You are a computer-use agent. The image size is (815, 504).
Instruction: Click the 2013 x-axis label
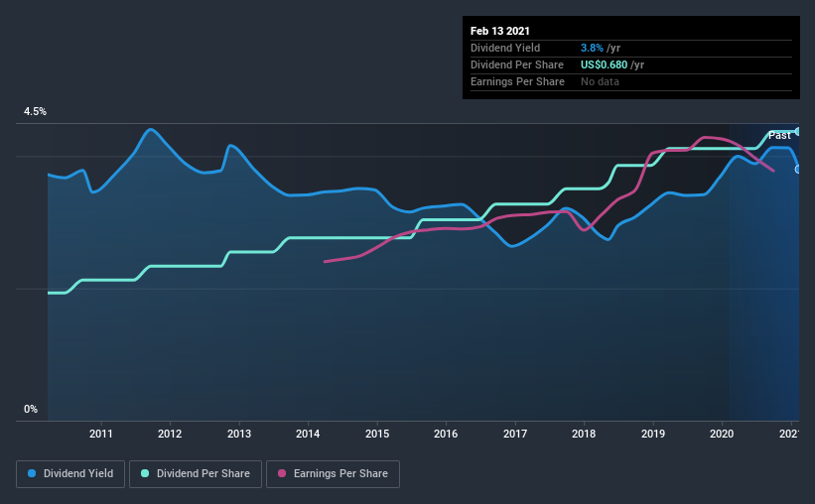pyautogui.click(x=239, y=434)
